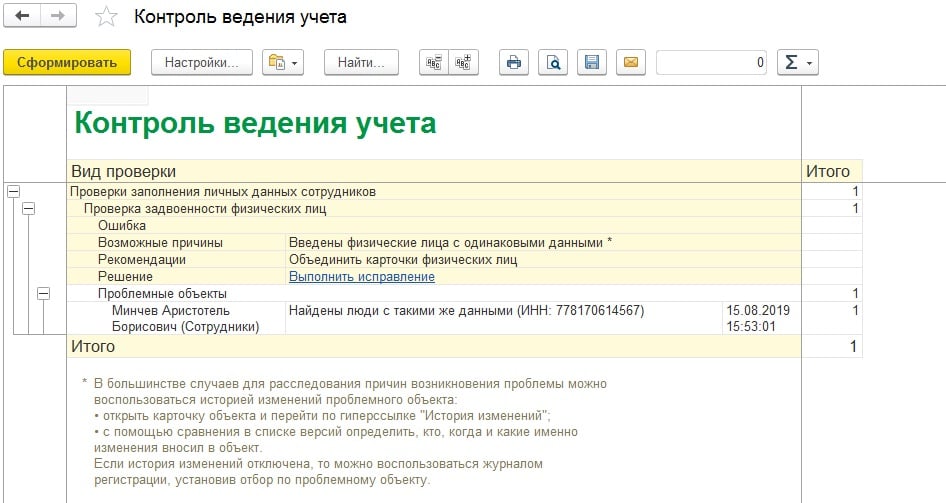Expand all report groups icon
946x503 pixels.
tap(463, 62)
